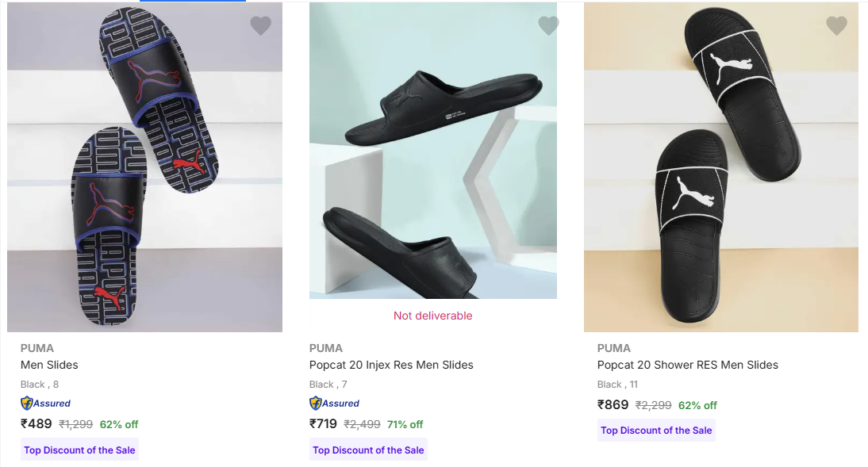868x467 pixels.
Task: Click Assured badge under Men Slides
Action: [x=46, y=404]
